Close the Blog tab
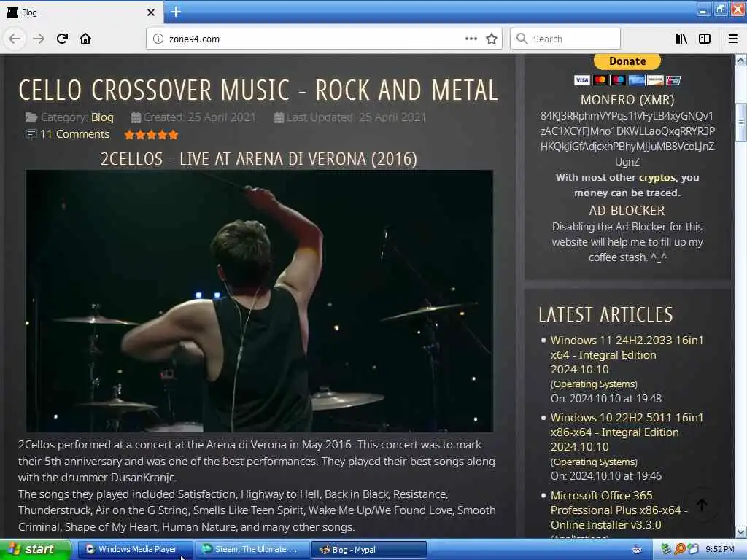Viewport: 747px width, 560px height. tap(150, 12)
